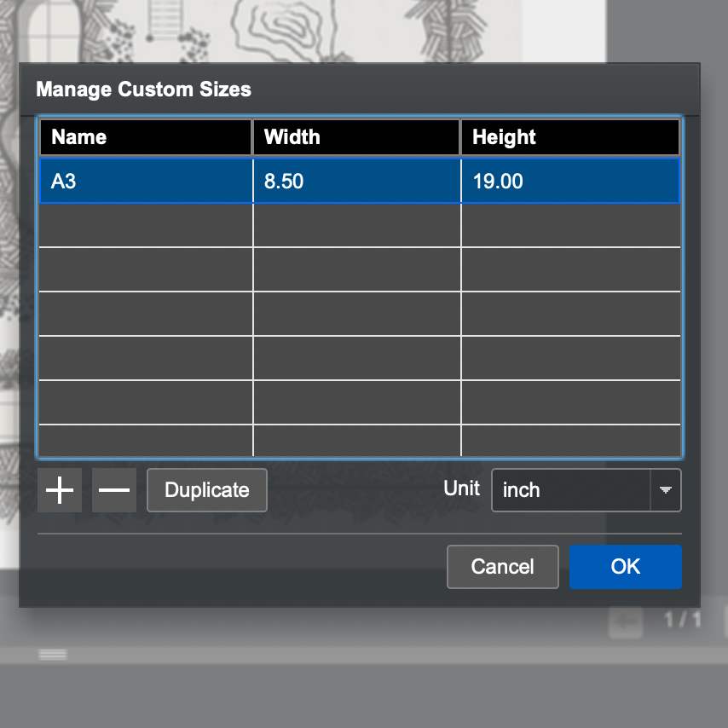
Task: Click the empty Name cell directly below A3
Action: [145, 226]
